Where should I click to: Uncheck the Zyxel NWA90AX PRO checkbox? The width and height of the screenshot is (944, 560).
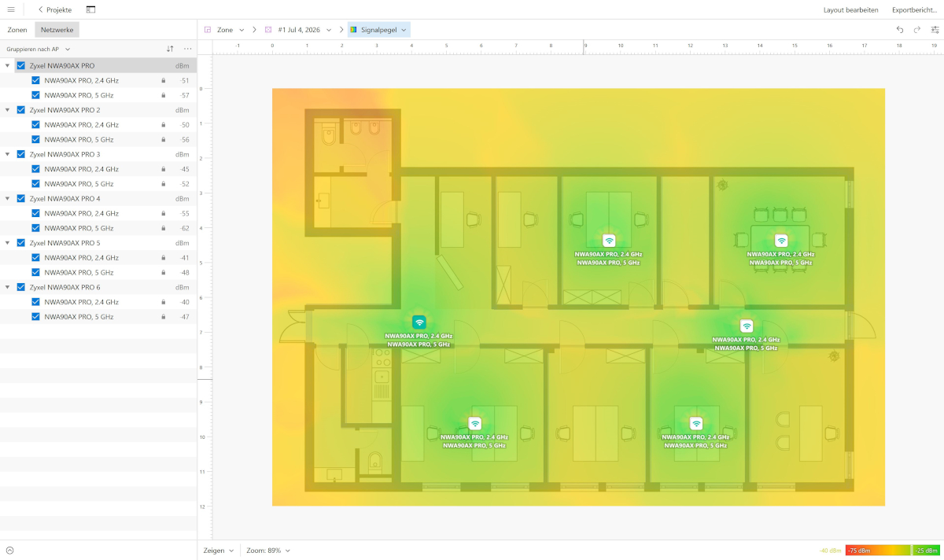tap(21, 65)
